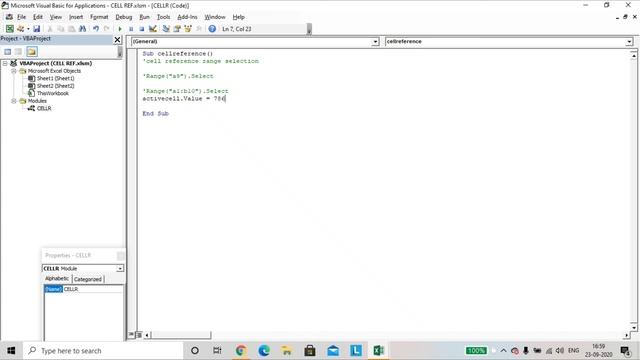Click the Paste clipboard icon in toolbar
This screenshot has width=640, height=360.
tap(71, 29)
